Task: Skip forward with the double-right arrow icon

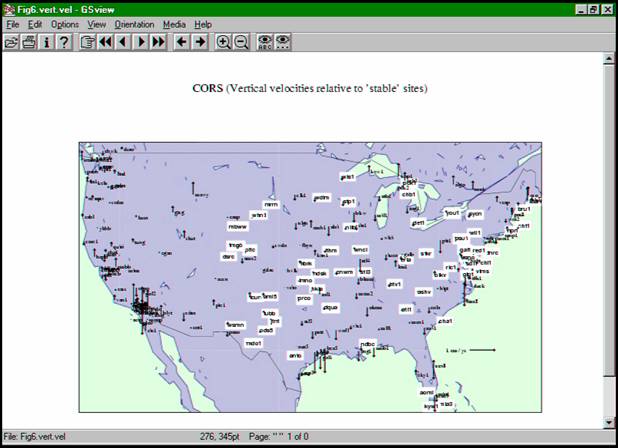Action: coord(158,42)
